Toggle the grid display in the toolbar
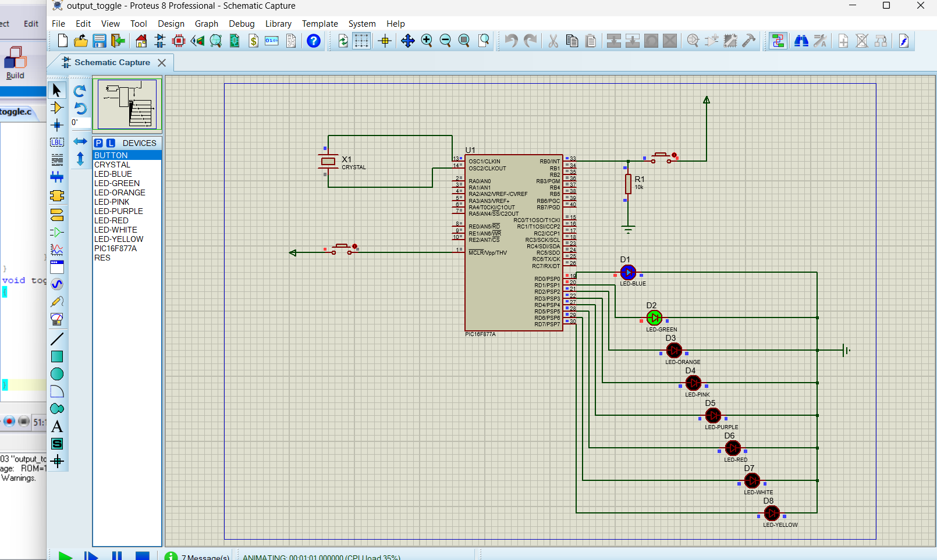 tap(361, 41)
